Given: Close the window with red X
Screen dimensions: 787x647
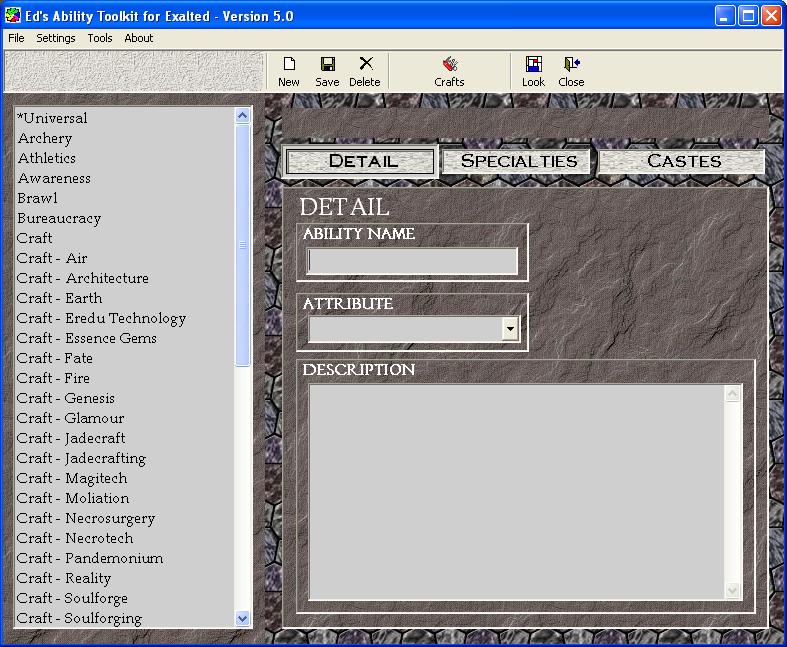Looking at the screenshot, I should click(x=771, y=16).
